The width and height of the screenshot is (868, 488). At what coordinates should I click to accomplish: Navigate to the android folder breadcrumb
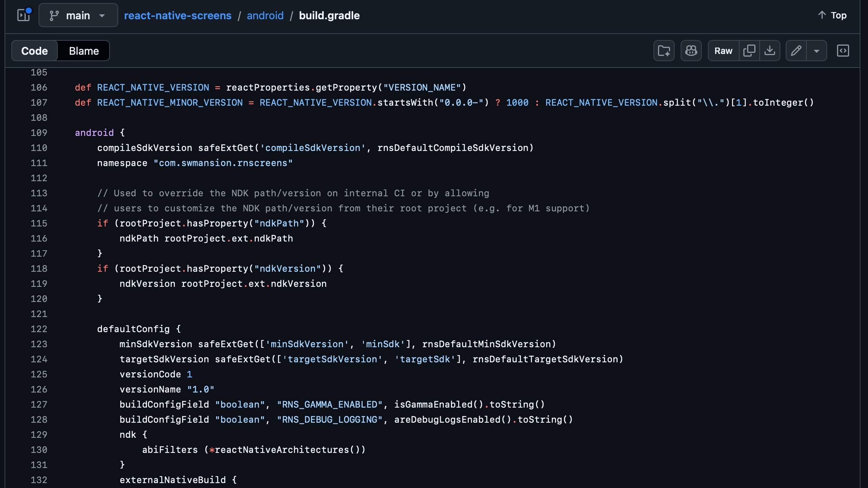pos(265,15)
